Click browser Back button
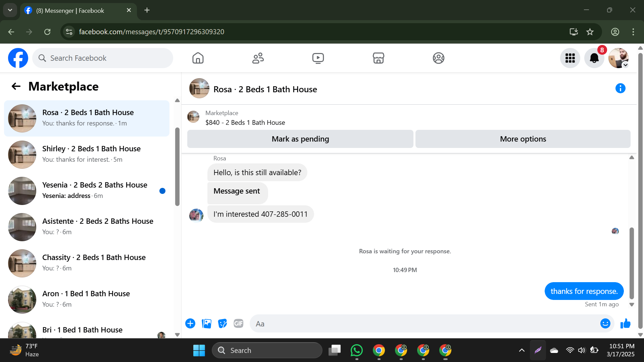The image size is (644, 362). pos(11,32)
